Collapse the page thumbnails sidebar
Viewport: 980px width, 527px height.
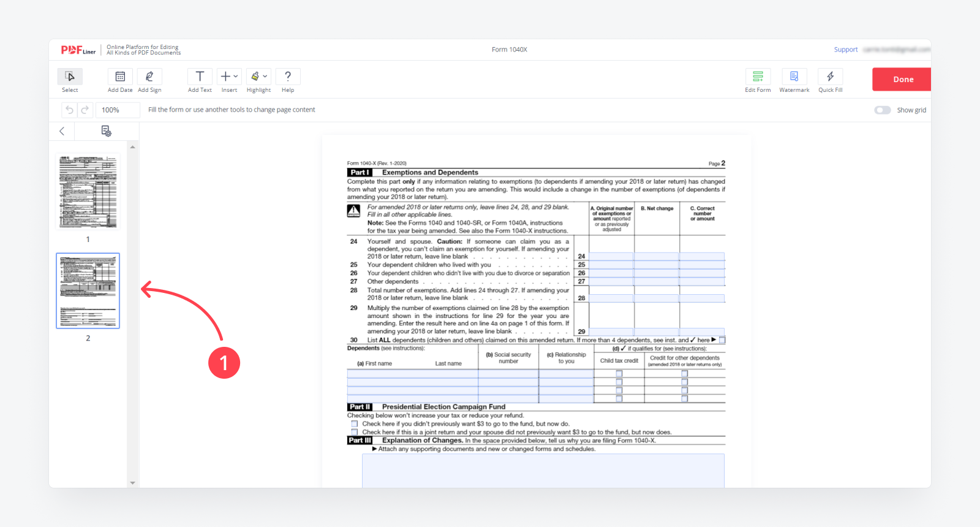tap(62, 131)
